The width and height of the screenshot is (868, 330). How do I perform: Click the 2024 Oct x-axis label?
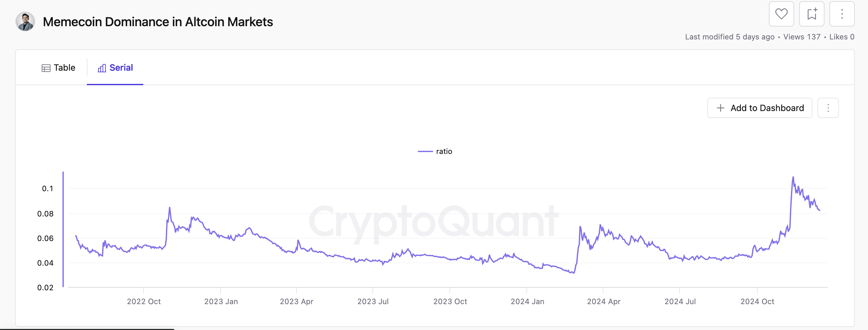[x=757, y=302]
